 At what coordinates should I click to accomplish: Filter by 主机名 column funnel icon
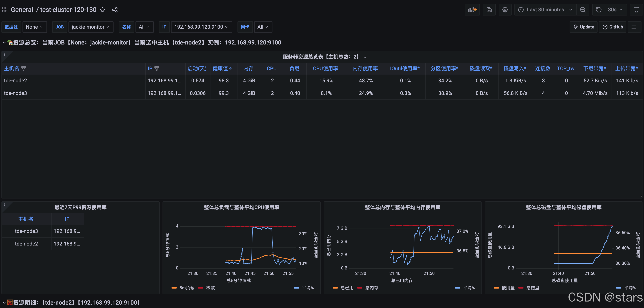click(23, 68)
